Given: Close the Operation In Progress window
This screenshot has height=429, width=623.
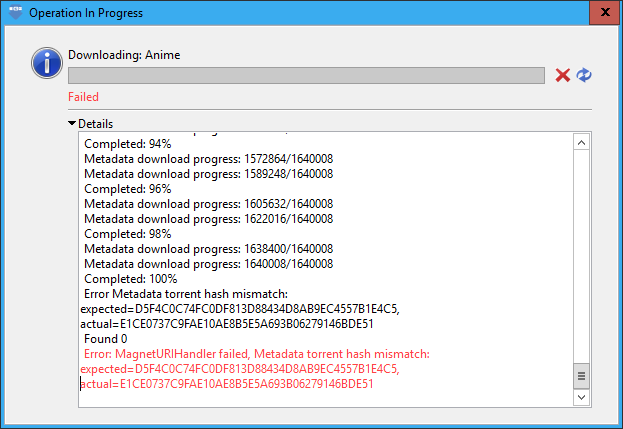Looking at the screenshot, I should point(605,12).
